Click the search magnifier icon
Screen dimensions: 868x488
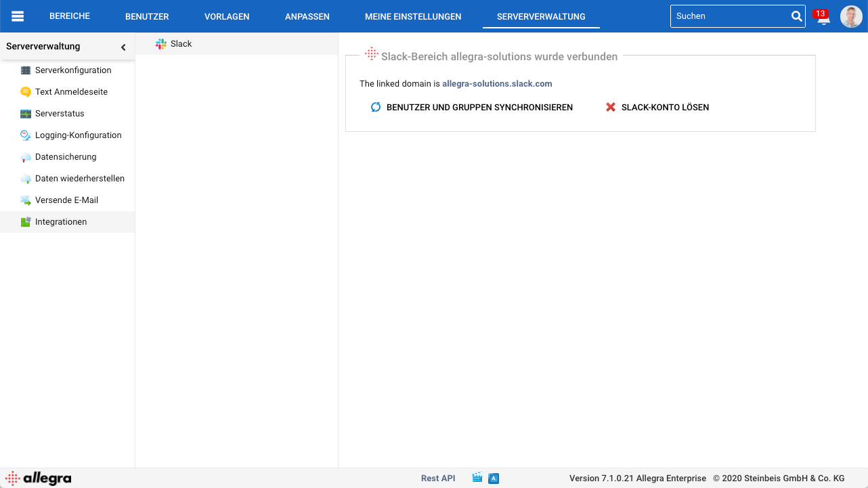(x=796, y=17)
